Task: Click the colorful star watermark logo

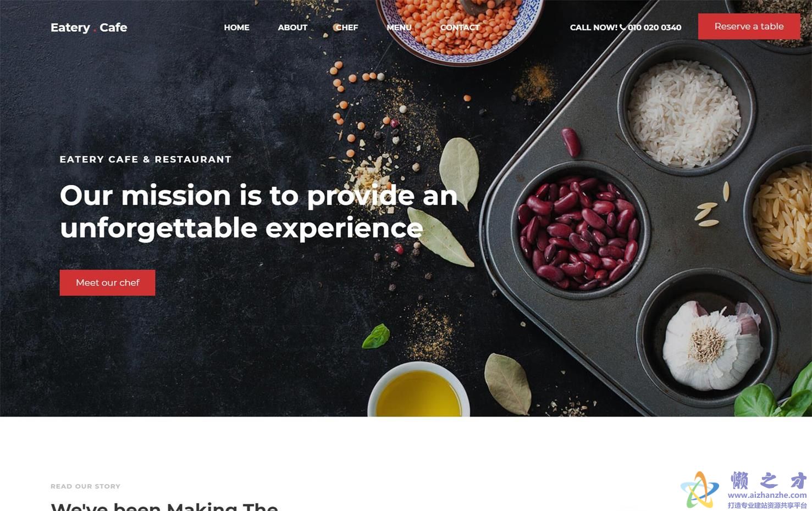Action: (699, 489)
